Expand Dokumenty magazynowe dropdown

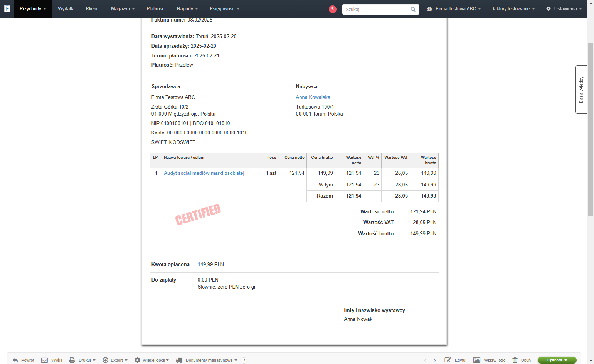tap(207, 360)
